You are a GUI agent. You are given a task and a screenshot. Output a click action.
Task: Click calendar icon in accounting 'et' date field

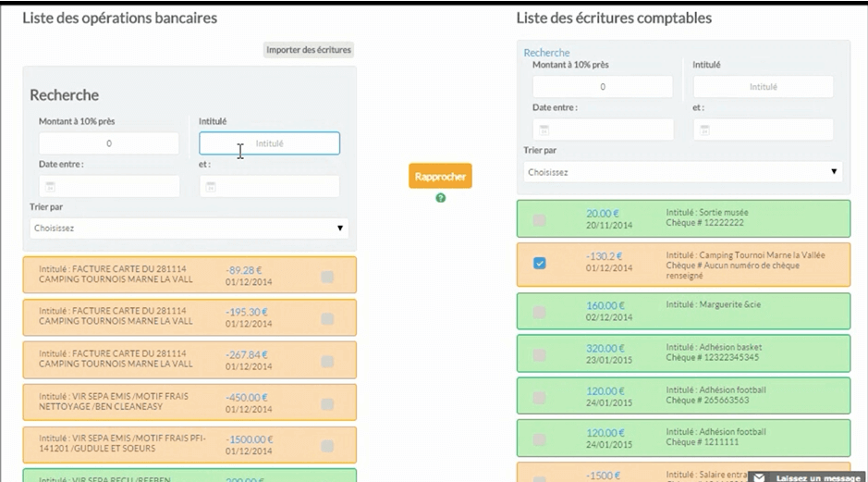click(704, 130)
